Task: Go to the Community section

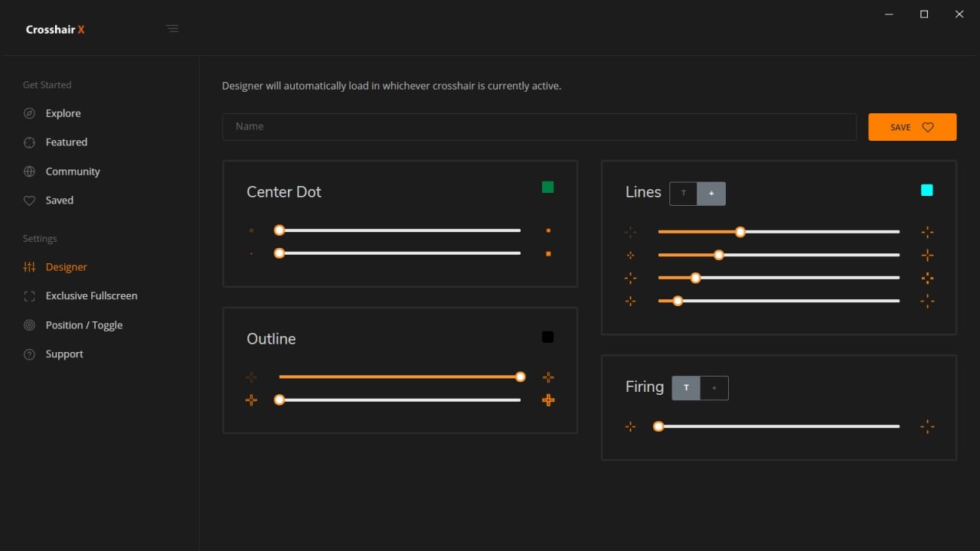Action: point(73,171)
